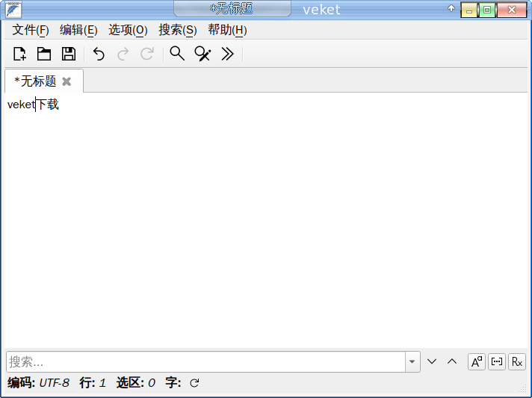Click the text 'veket下载' in editor

(x=33, y=105)
